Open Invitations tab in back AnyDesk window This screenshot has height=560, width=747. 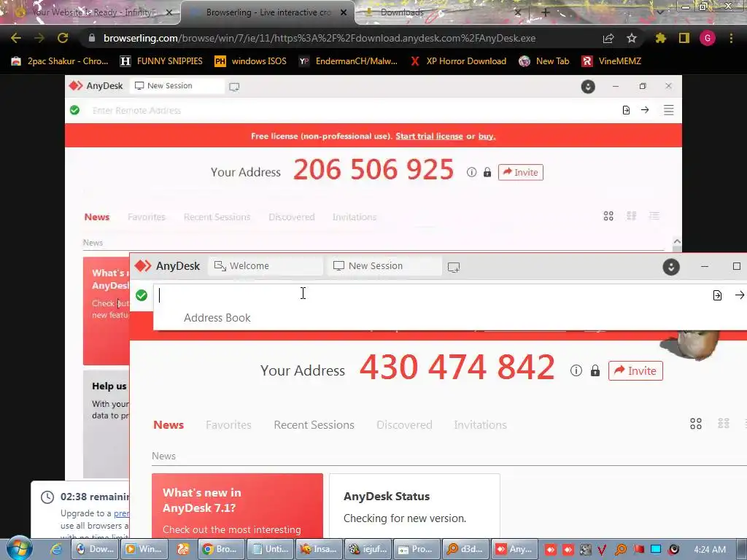(x=355, y=217)
